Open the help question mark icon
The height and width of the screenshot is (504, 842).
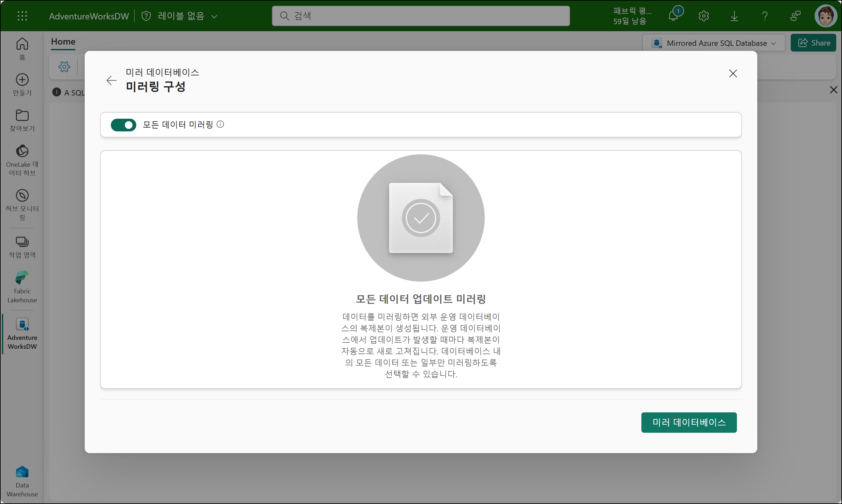coord(765,16)
